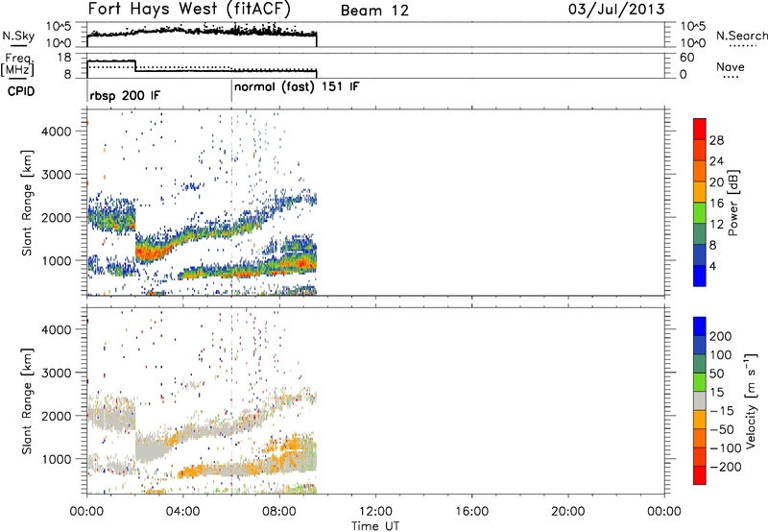Click the Velocity [m s-1] color bar
The image size is (768, 532).
coord(700,400)
